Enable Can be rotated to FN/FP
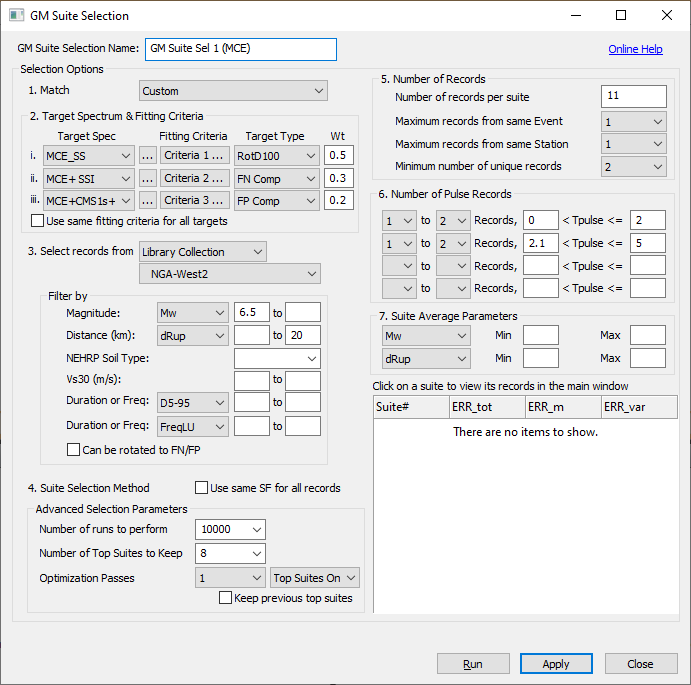 73,450
